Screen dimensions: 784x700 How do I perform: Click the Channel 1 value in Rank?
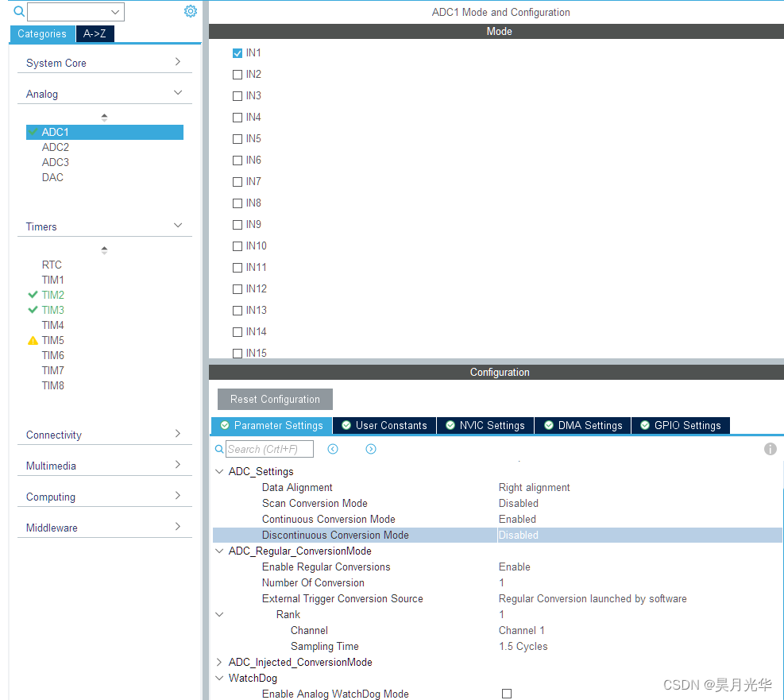pyautogui.click(x=522, y=631)
